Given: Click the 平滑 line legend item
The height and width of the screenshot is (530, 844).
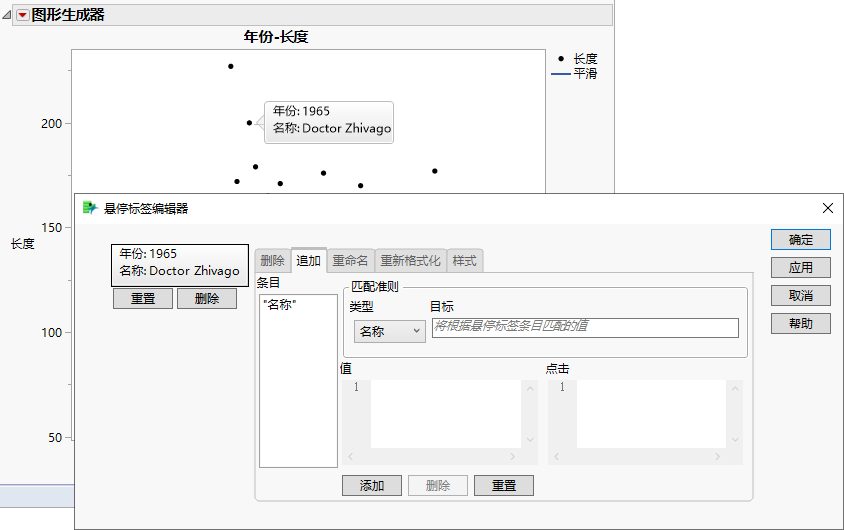Looking at the screenshot, I should coord(575,74).
